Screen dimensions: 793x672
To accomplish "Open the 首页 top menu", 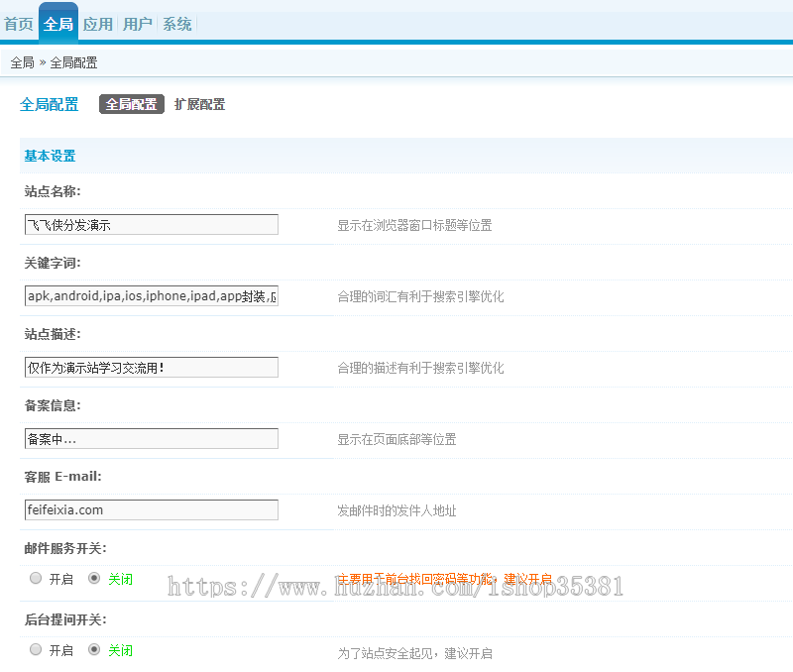I will (x=19, y=24).
